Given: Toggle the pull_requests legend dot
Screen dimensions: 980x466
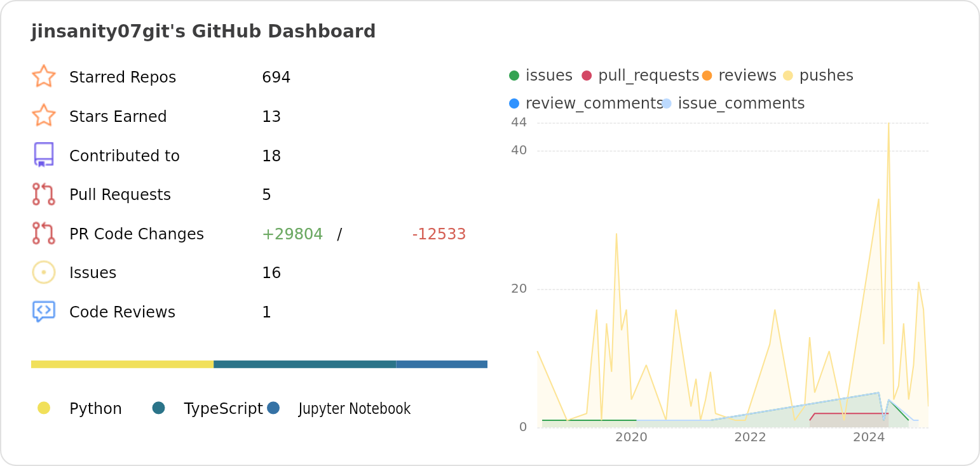Looking at the screenshot, I should click(x=587, y=76).
